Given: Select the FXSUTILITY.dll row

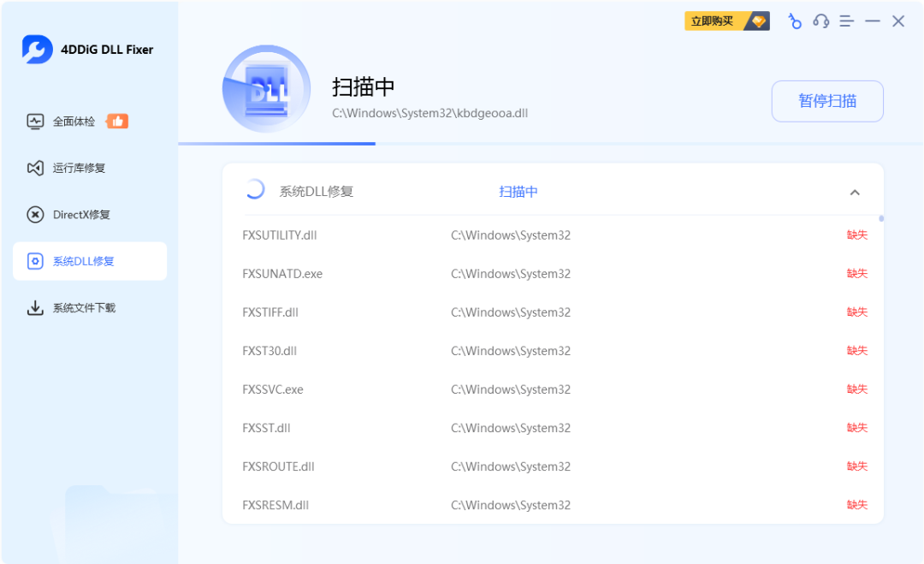Looking at the screenshot, I should tap(553, 235).
